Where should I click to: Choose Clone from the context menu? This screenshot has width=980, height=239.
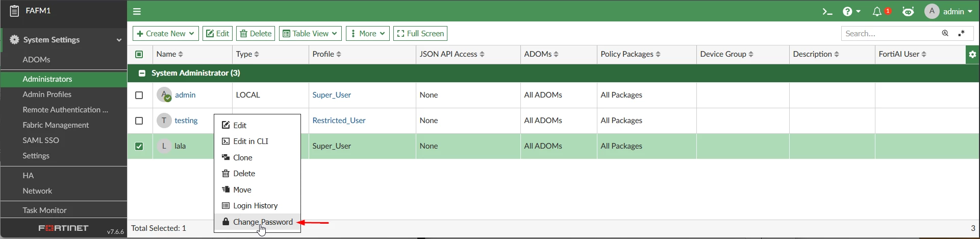pos(258,157)
